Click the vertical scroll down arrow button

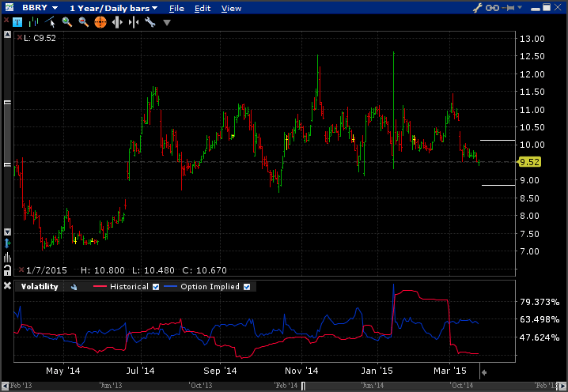[7, 232]
